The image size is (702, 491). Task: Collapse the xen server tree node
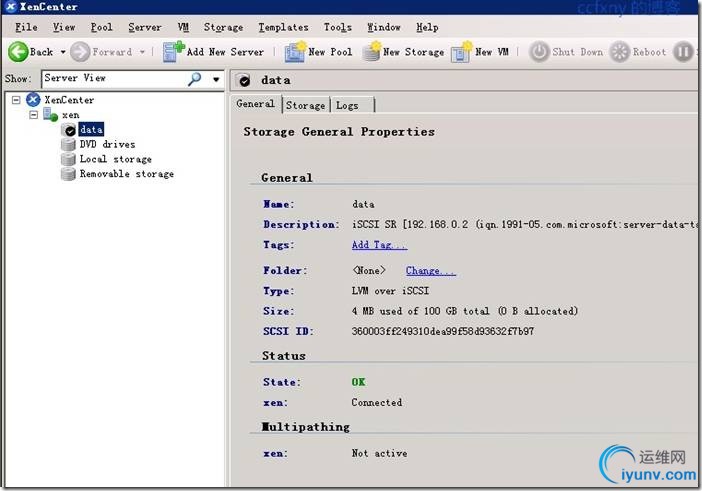[33, 115]
